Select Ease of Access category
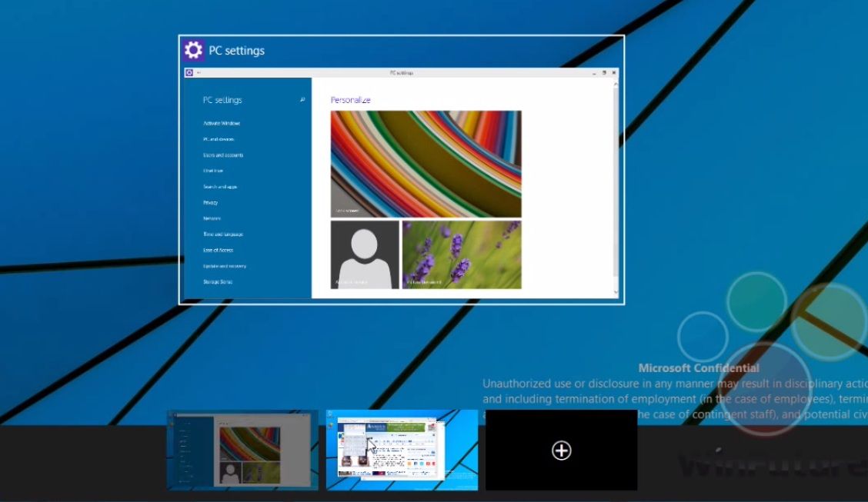The image size is (868, 502). (x=219, y=251)
